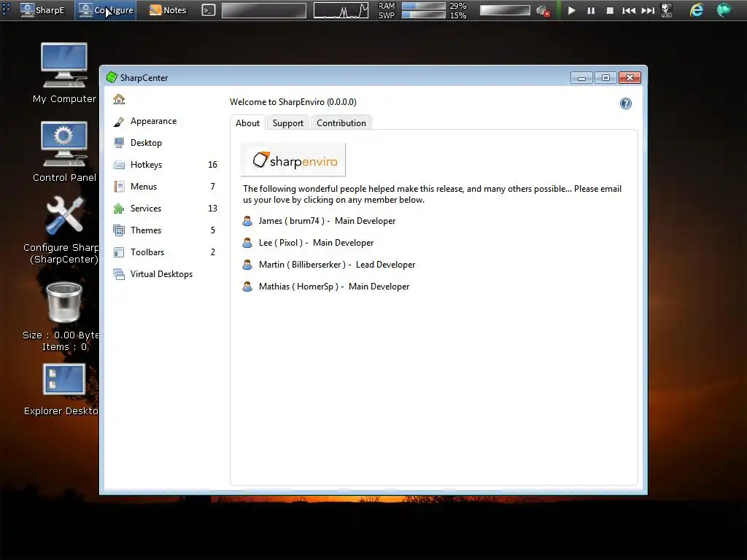The image size is (747, 560).
Task: Email Mathias (HomerSp) Main Developer
Action: [x=334, y=287]
